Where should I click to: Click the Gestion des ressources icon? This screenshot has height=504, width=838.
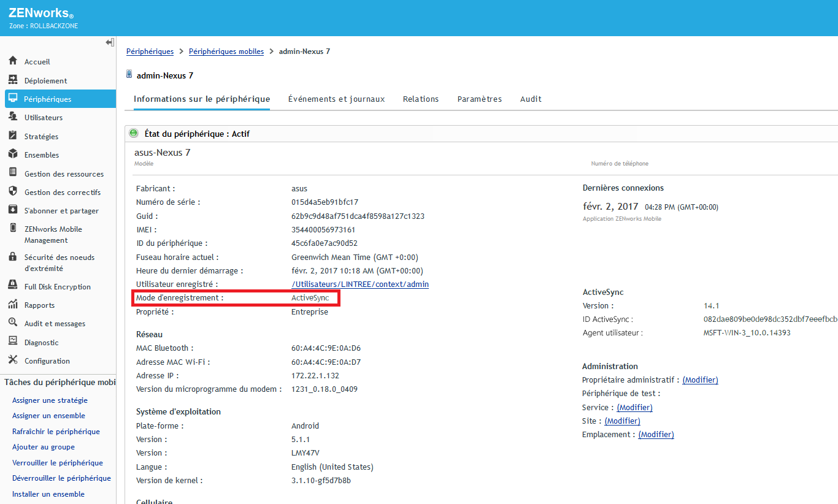pyautogui.click(x=13, y=174)
